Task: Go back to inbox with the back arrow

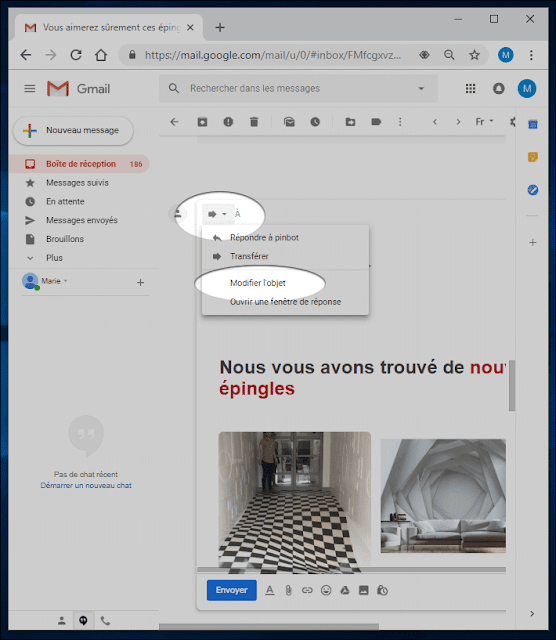Action: pyautogui.click(x=174, y=122)
